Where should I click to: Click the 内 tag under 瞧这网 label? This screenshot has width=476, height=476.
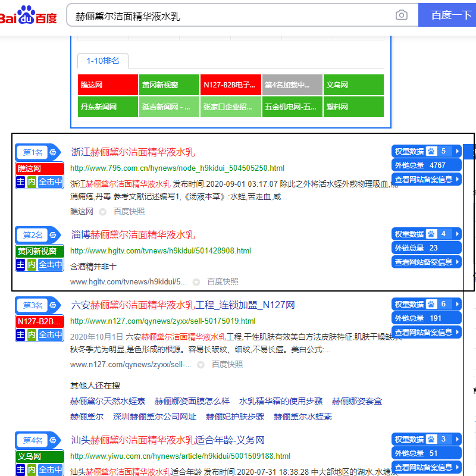tap(32, 182)
